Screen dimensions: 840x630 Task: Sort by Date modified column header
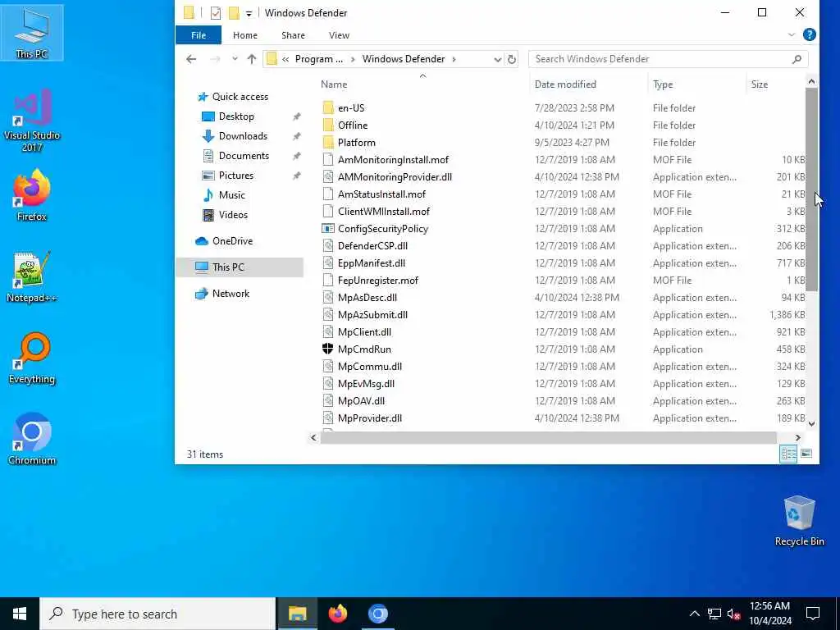pyautogui.click(x=565, y=84)
